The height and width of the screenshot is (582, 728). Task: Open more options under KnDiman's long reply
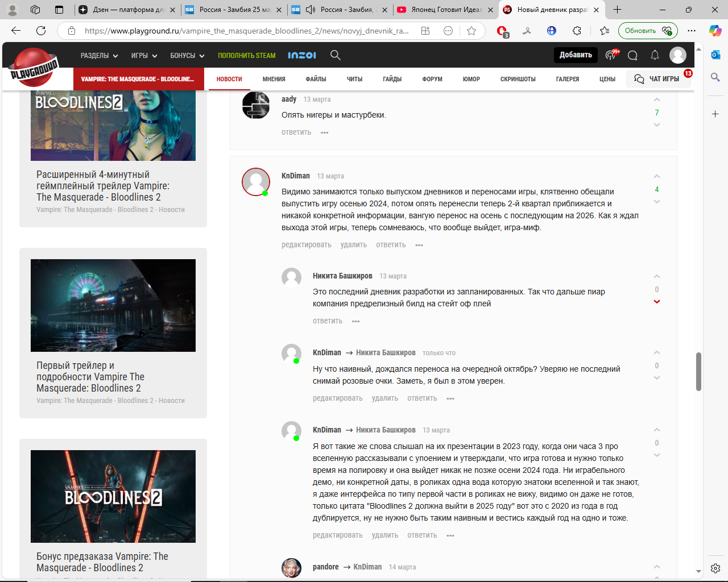[x=450, y=535]
